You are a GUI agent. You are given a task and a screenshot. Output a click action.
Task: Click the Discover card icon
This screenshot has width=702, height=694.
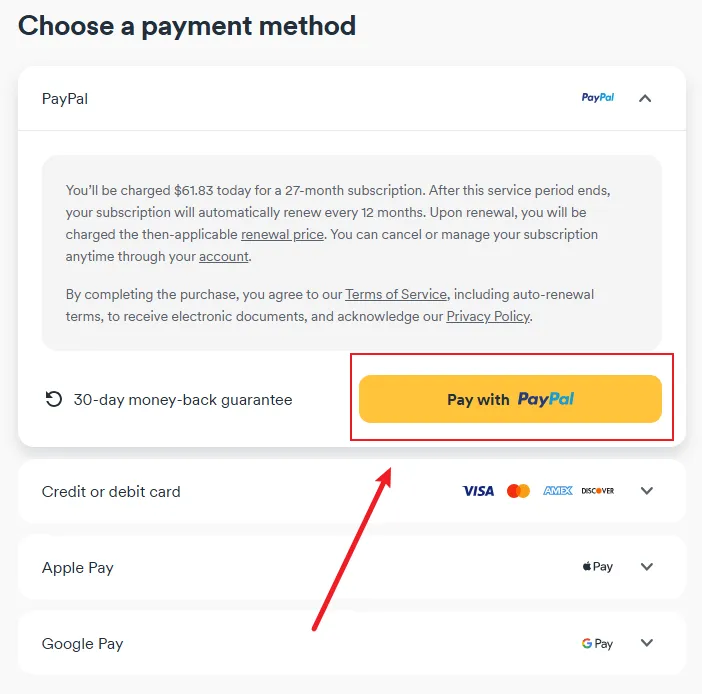pyautogui.click(x=598, y=491)
